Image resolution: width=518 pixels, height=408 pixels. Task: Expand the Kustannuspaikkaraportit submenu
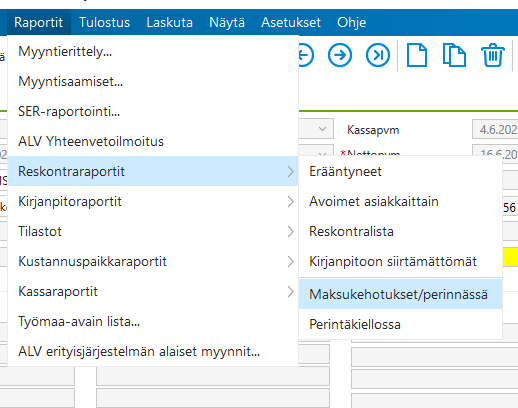pyautogui.click(x=153, y=261)
